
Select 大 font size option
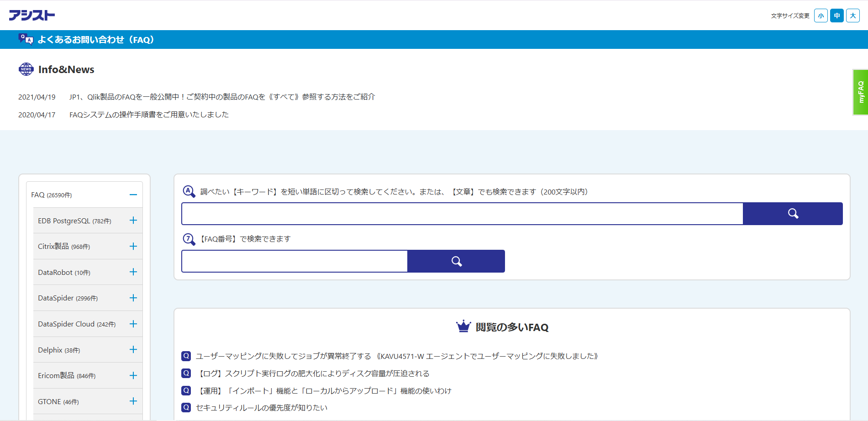(x=852, y=15)
